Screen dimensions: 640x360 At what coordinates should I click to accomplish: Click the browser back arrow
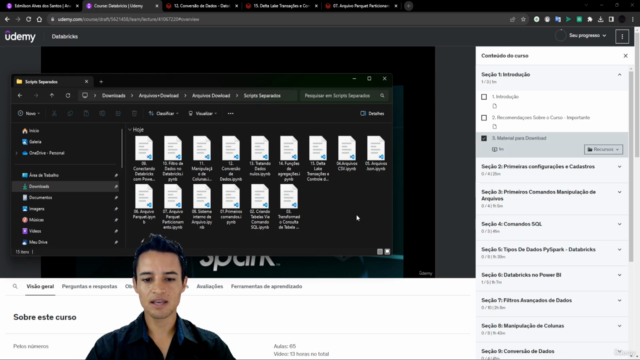click(x=7, y=19)
